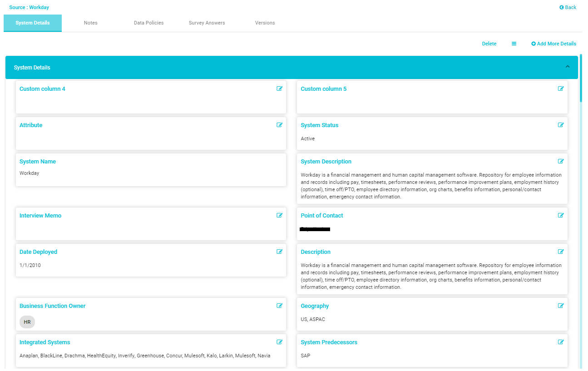Image resolution: width=588 pixels, height=371 pixels.
Task: Select the Active status text
Action: tap(308, 139)
